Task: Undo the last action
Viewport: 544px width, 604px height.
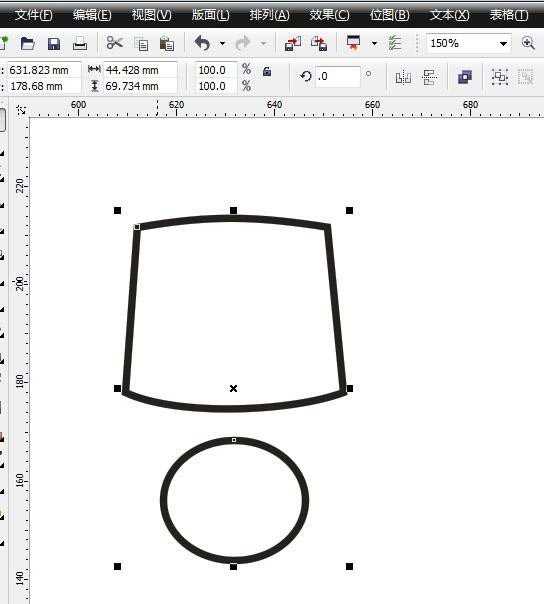Action: pyautogui.click(x=203, y=44)
